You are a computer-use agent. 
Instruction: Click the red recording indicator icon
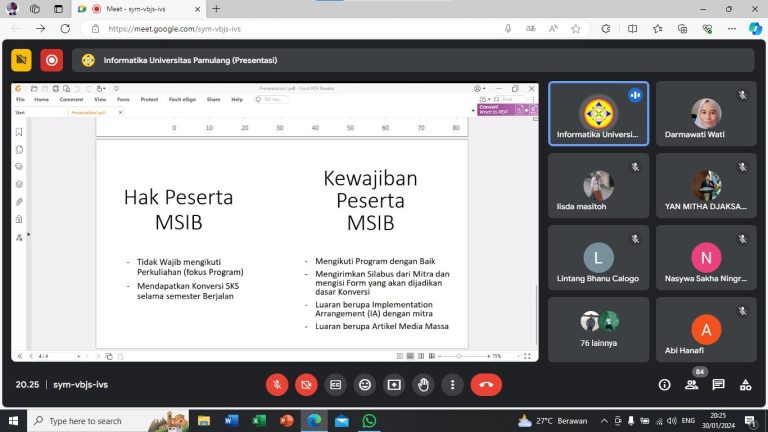(x=52, y=60)
